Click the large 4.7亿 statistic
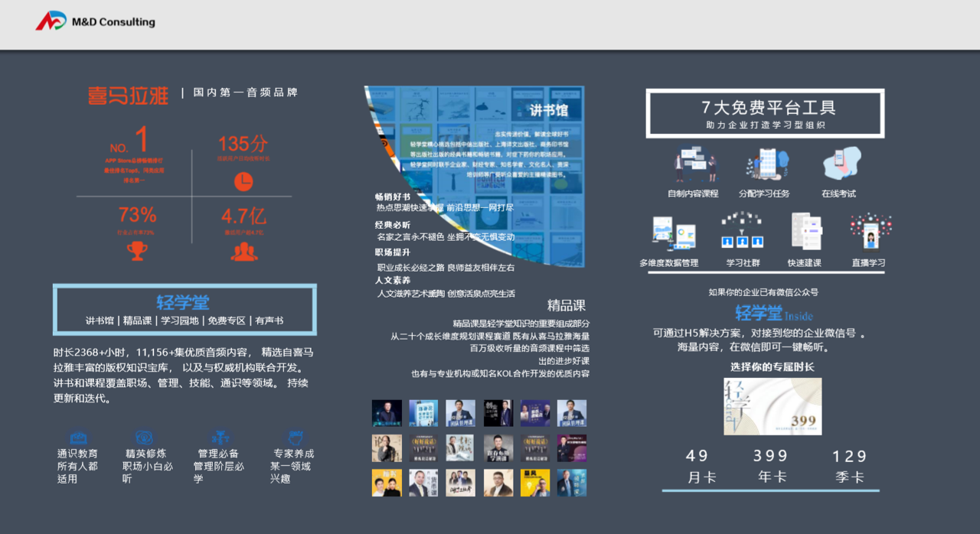This screenshot has height=534, width=980. coord(243,215)
